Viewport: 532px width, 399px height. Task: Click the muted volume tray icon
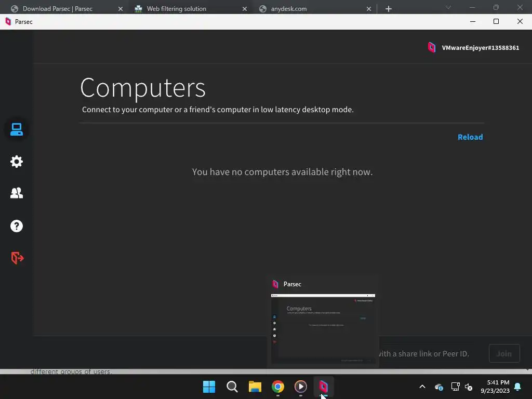469,387
